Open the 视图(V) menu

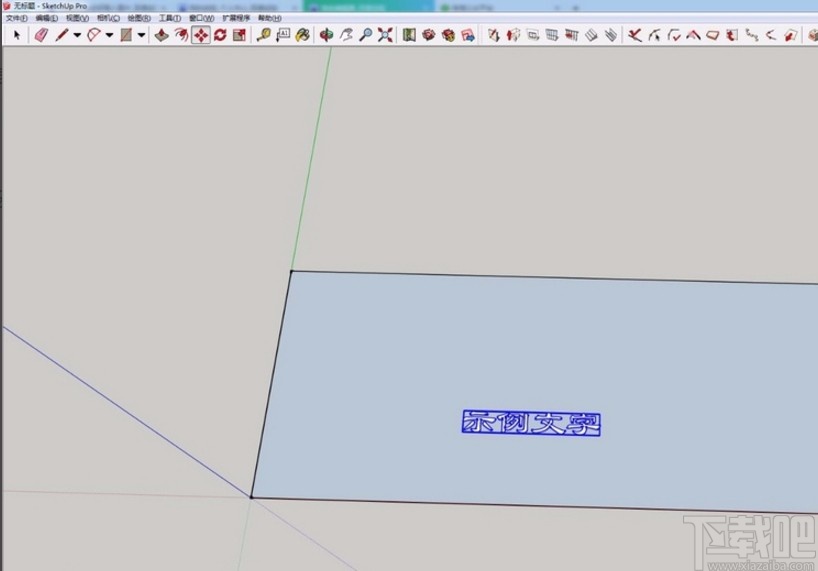click(77, 18)
